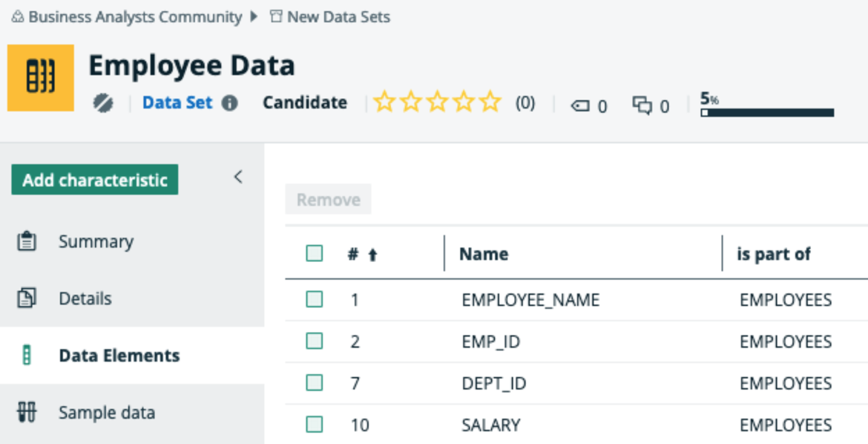Screen dimensions: 868x444
Task: Toggle the select-all checkbox in table header
Action: (313, 253)
